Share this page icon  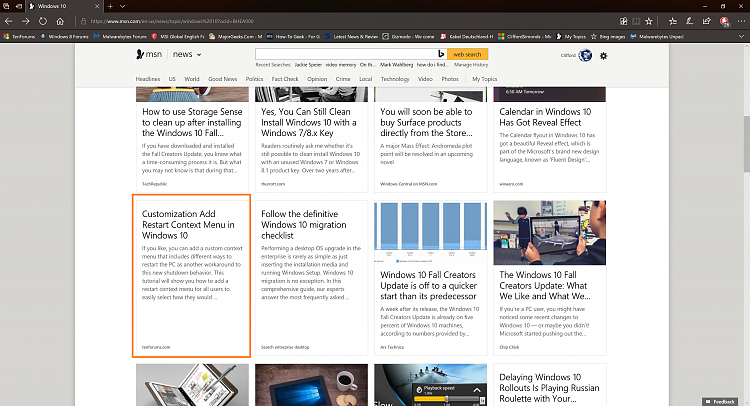(706, 21)
